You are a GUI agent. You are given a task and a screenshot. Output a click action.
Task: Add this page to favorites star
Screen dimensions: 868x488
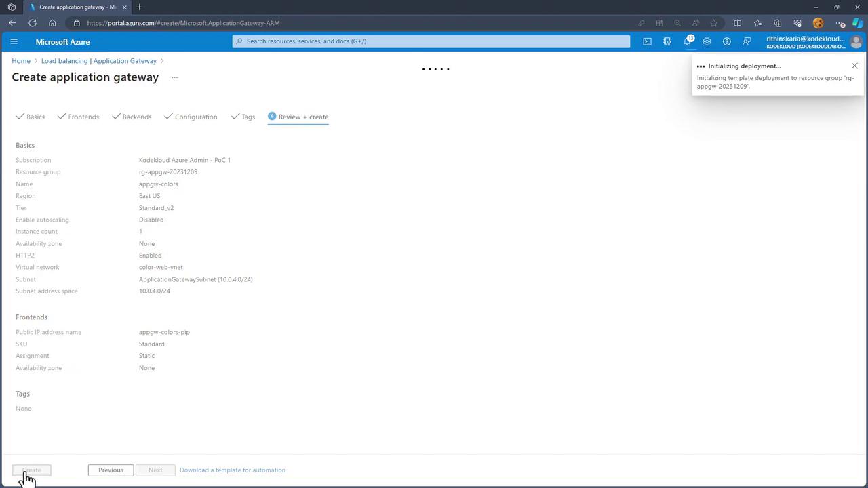(x=714, y=23)
